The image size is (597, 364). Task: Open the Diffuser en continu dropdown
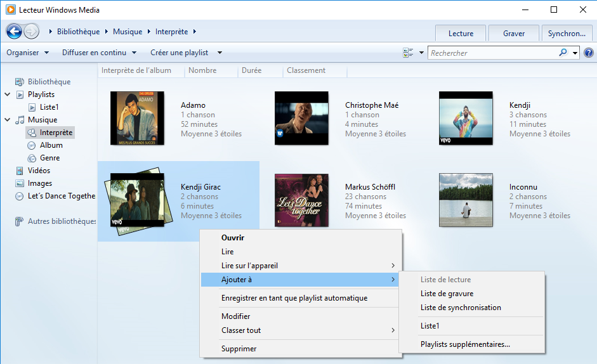[100, 53]
